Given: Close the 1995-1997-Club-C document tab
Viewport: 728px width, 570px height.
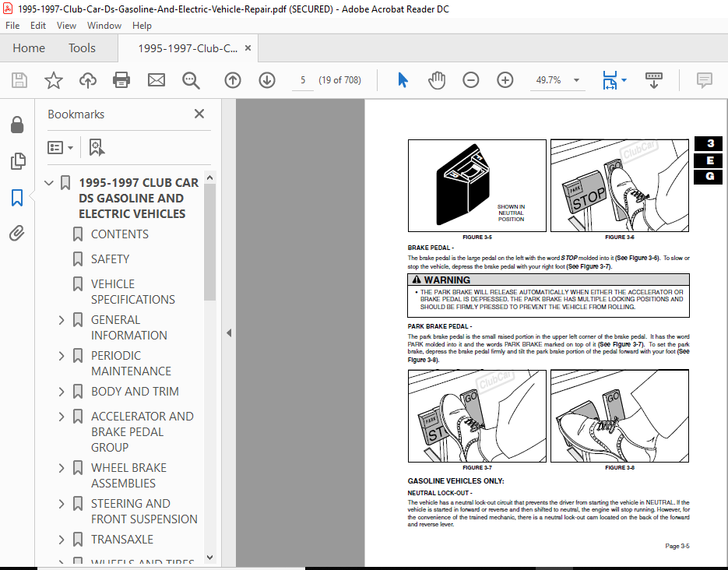Looking at the screenshot, I should [x=248, y=47].
